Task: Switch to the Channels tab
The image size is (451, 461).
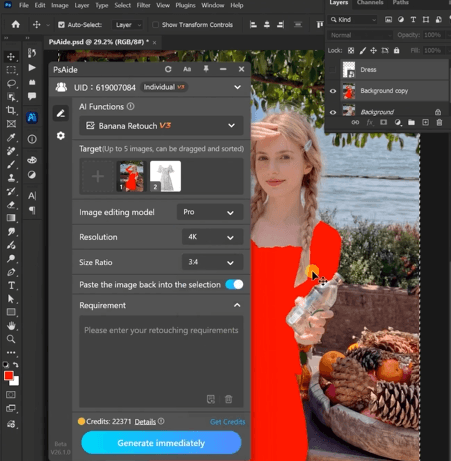Action: (x=370, y=3)
